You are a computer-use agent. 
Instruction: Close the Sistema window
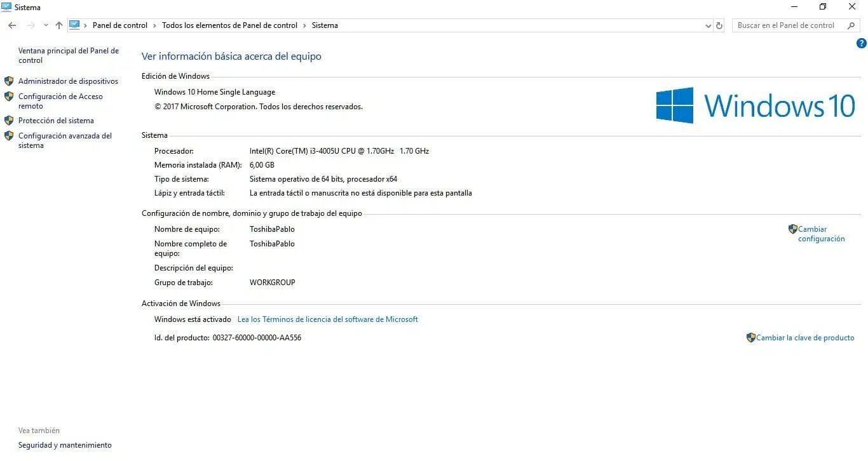(x=852, y=7)
